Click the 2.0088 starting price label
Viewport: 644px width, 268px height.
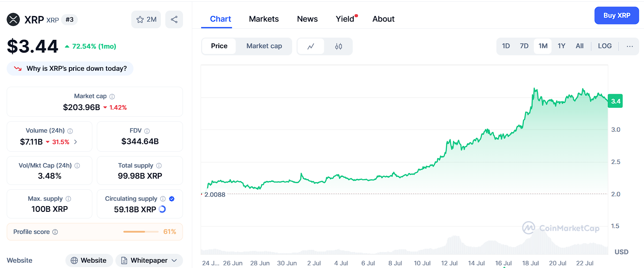click(x=214, y=195)
